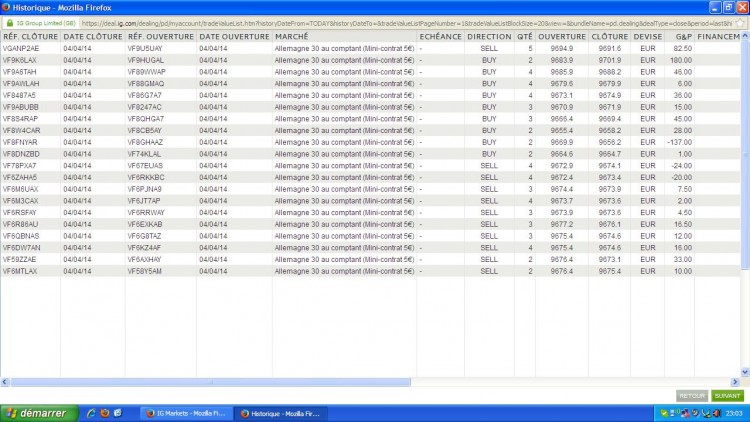The width and height of the screenshot is (750, 422).
Task: Select closing reference VF8FNYAR
Action: click(20, 142)
